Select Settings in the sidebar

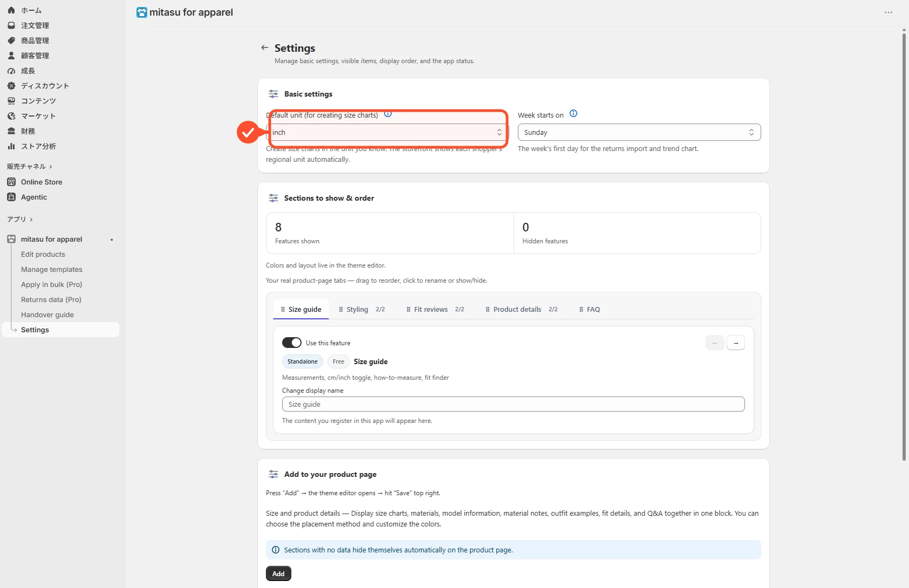point(60,330)
